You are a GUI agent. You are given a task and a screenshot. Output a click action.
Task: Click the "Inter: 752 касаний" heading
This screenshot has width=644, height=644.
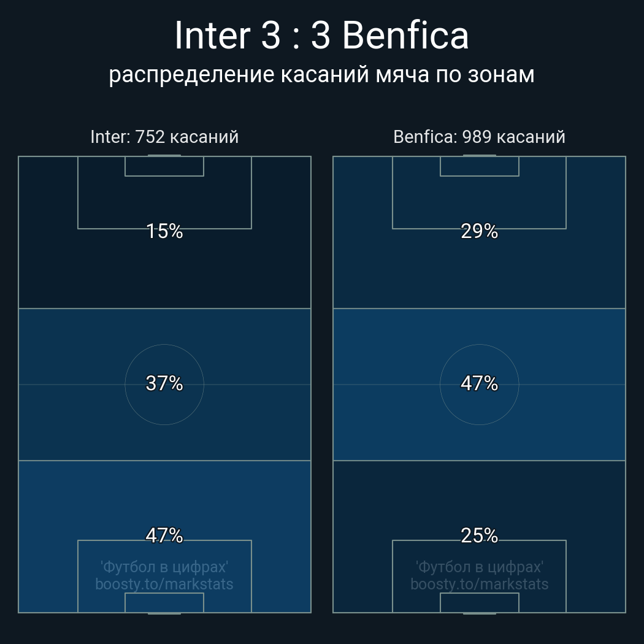(164, 137)
